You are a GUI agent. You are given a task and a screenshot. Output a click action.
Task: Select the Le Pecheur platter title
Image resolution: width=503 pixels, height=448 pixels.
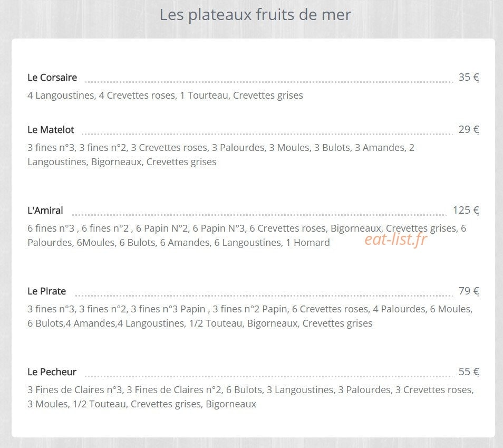tap(52, 372)
